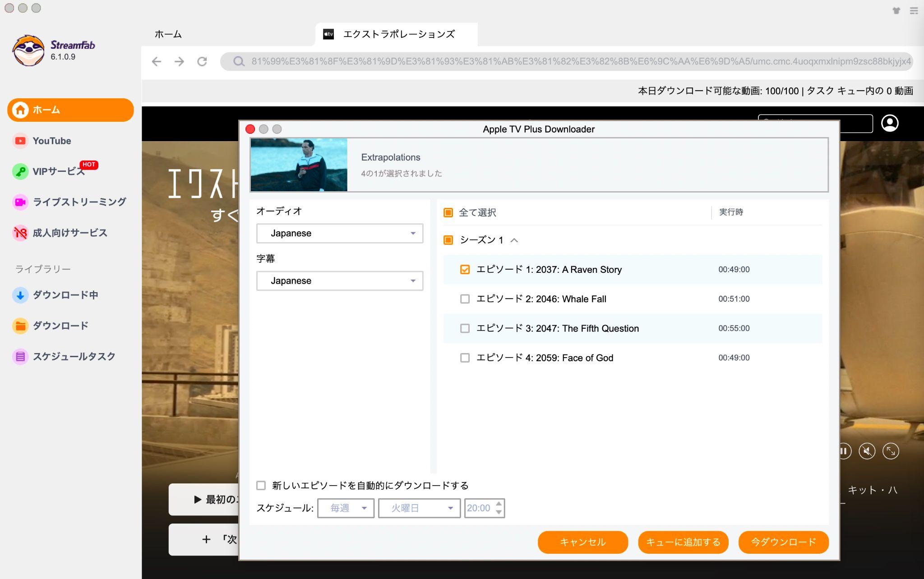This screenshot has height=579, width=924.
Task: Click the + 次 watchlist button behind dialog
Action: tap(203, 539)
